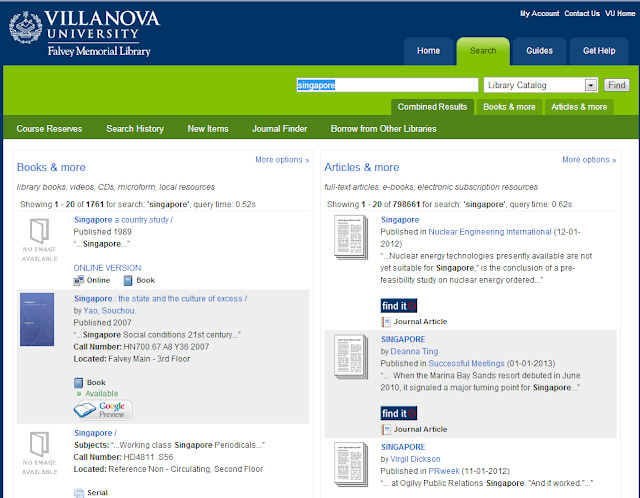The image size is (640, 498).
Task: Click the search box containing singapore
Action: click(x=387, y=85)
